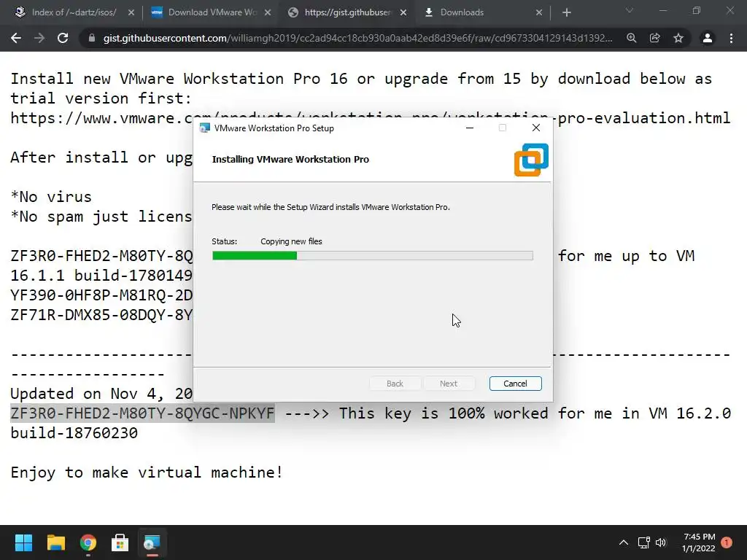The height and width of the screenshot is (560, 747).
Task: Open the Windows Start menu
Action: pos(23,542)
